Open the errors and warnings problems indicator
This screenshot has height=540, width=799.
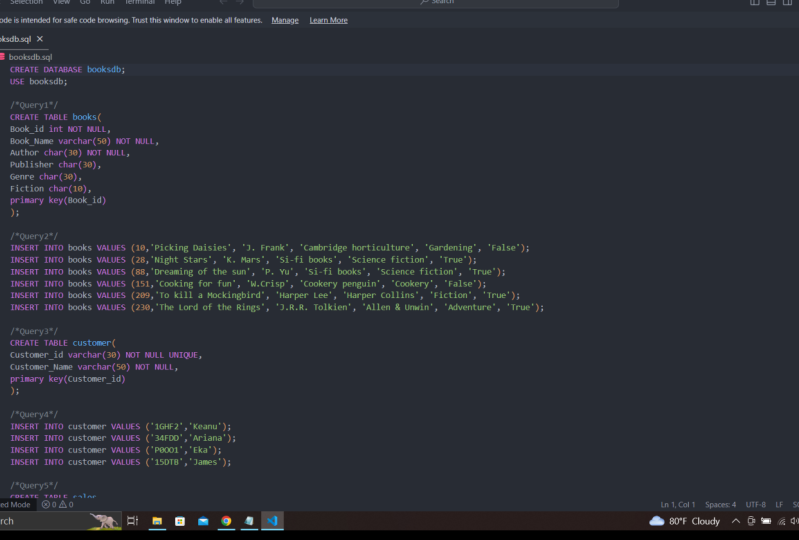(x=58, y=504)
